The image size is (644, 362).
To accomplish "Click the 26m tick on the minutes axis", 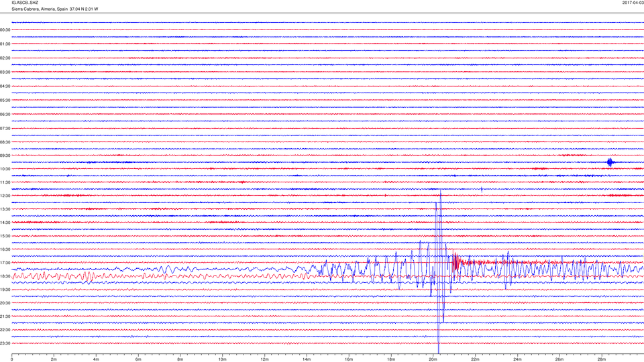I will 559,359.
